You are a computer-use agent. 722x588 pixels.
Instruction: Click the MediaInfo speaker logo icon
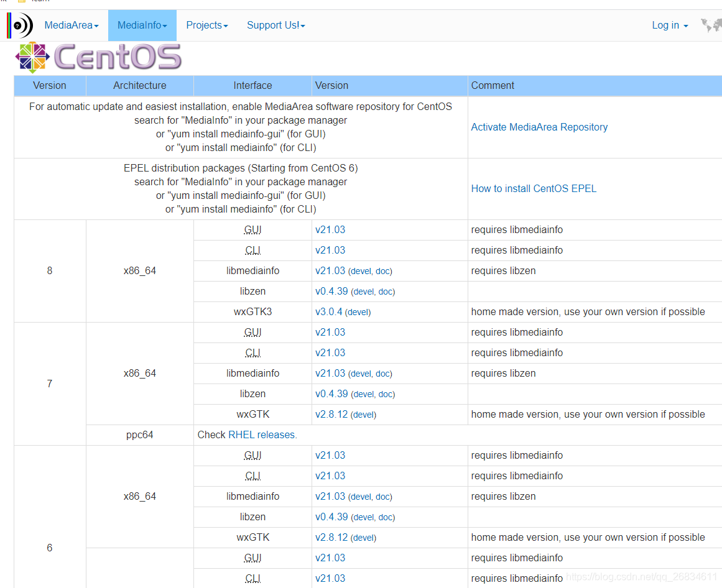pyautogui.click(x=19, y=25)
